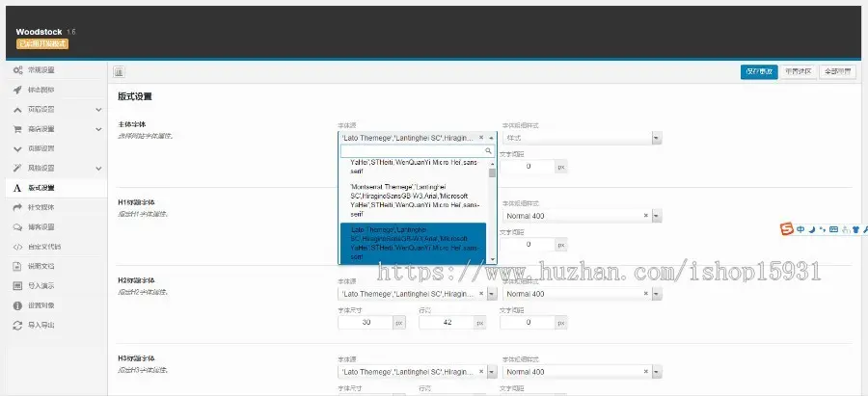Click the orange developer mode badge
The width and height of the screenshot is (868, 396).
pyautogui.click(x=42, y=43)
